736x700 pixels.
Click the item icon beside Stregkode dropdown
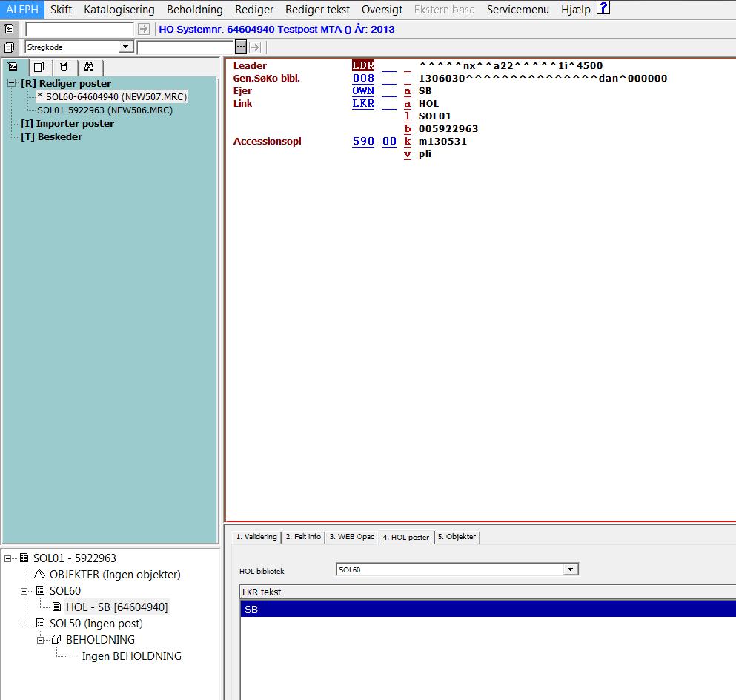[x=9, y=47]
